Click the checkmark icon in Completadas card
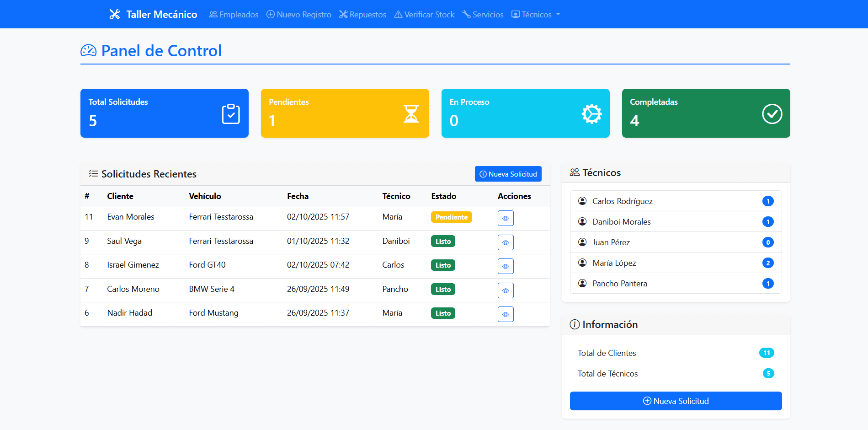The height and width of the screenshot is (430, 868). tap(772, 114)
